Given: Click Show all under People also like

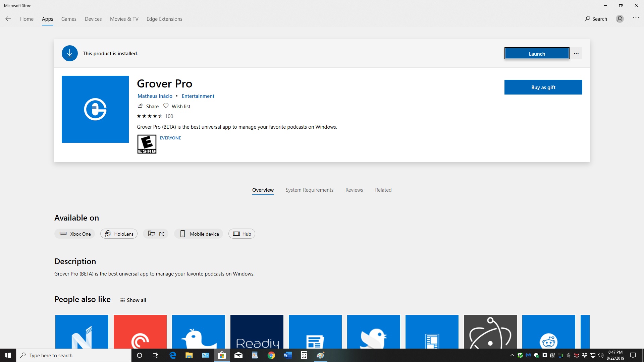Looking at the screenshot, I should click(133, 300).
